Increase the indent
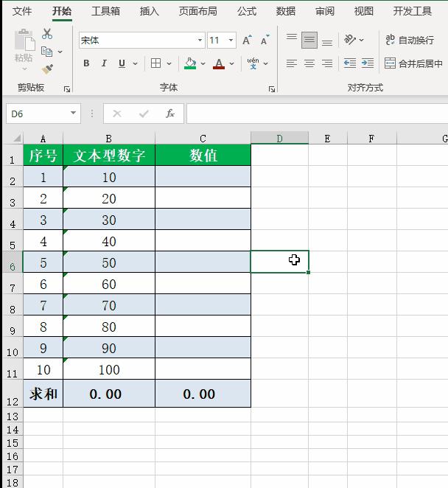This screenshot has width=448, height=488. pos(368,63)
